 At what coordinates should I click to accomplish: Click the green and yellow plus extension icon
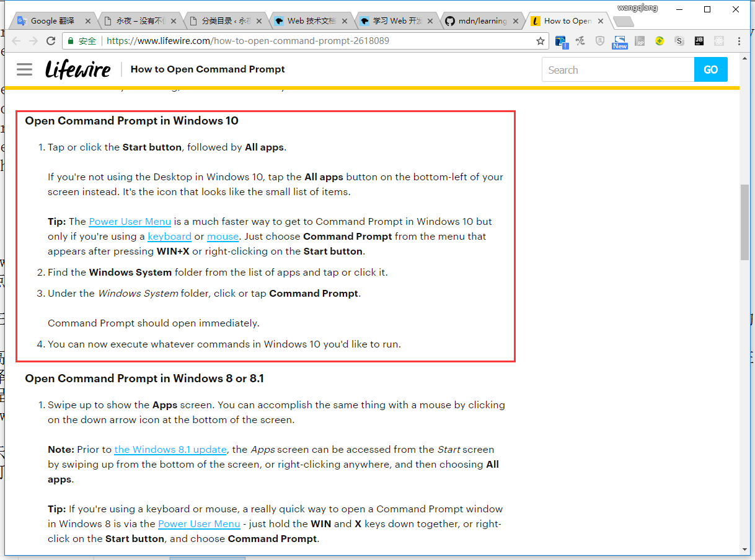click(x=660, y=41)
